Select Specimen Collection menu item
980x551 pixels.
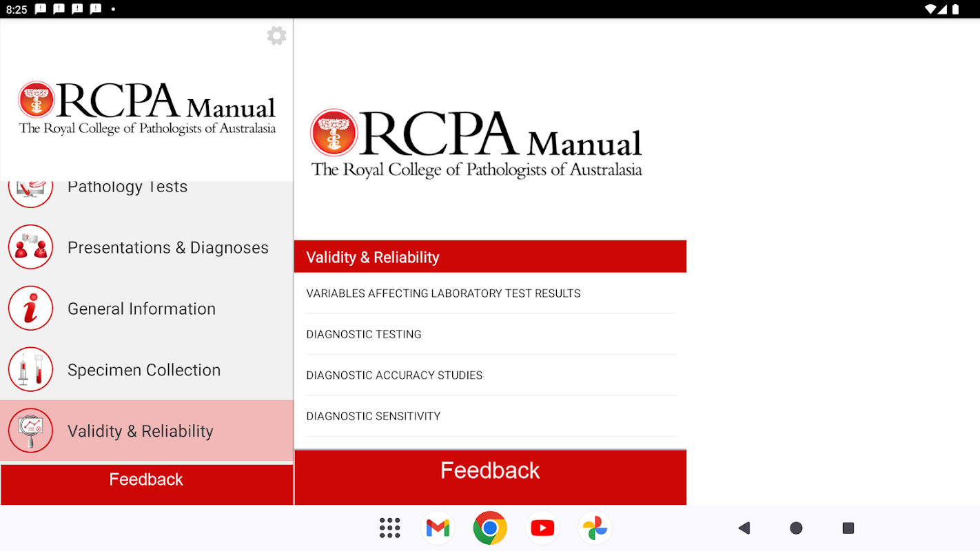(147, 370)
